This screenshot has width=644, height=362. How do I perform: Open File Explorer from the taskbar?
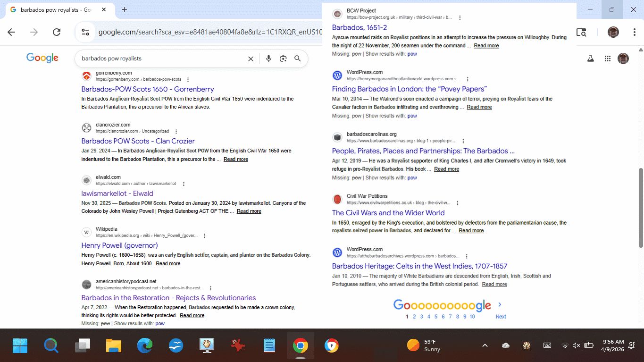point(114,346)
